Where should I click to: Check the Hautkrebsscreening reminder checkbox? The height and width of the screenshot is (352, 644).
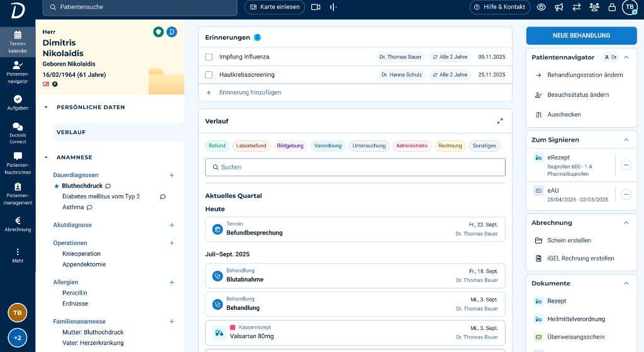click(209, 75)
